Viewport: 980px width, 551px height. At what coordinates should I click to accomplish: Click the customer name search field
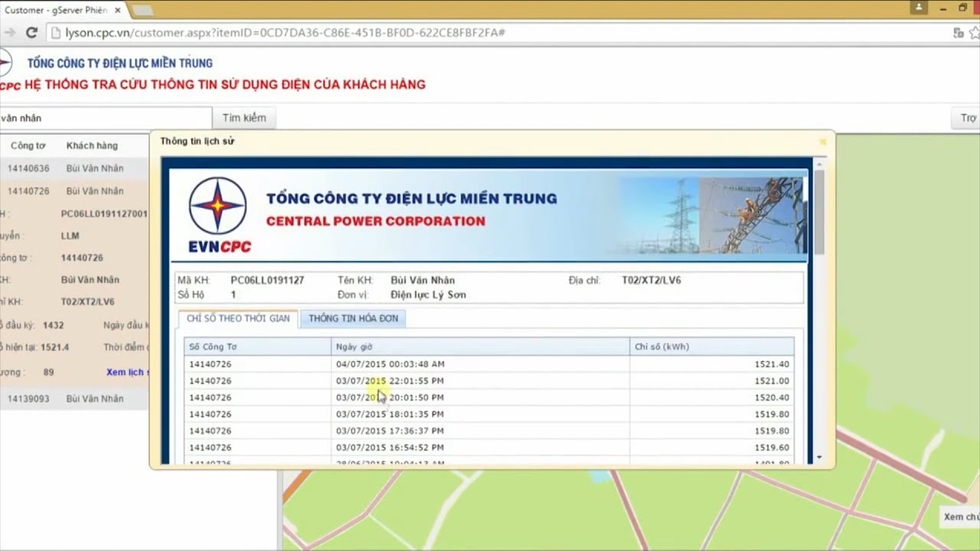106,118
